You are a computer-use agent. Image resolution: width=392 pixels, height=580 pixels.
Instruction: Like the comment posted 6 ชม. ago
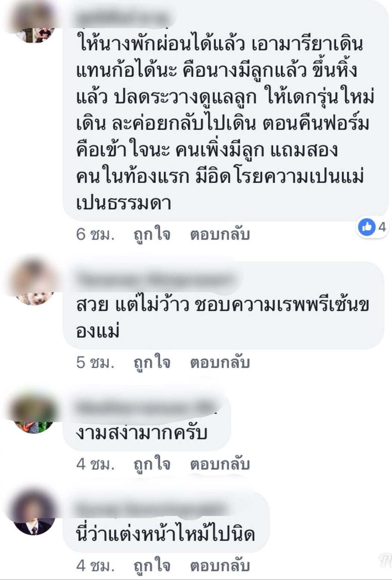coord(152,234)
